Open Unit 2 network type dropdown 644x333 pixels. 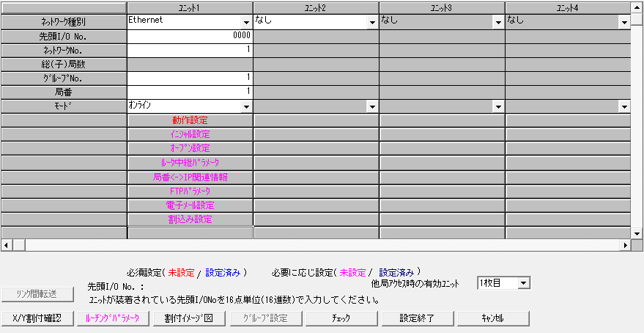371,22
